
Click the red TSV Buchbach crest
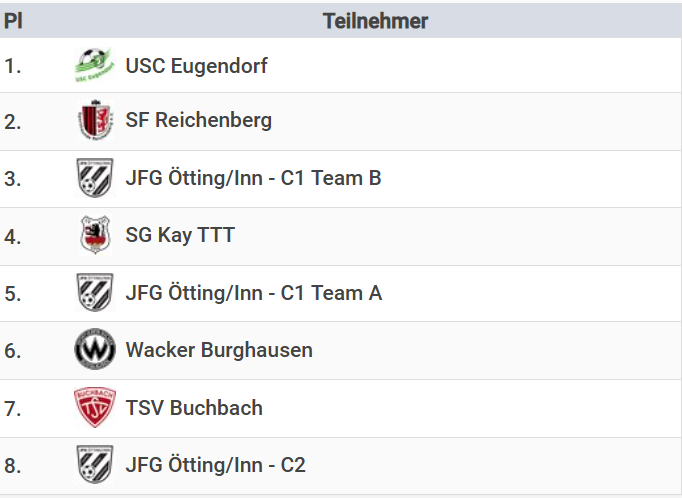95,407
